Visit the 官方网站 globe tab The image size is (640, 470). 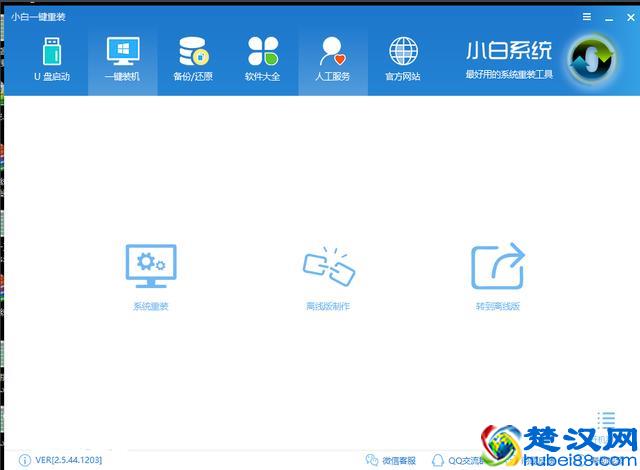(403, 59)
